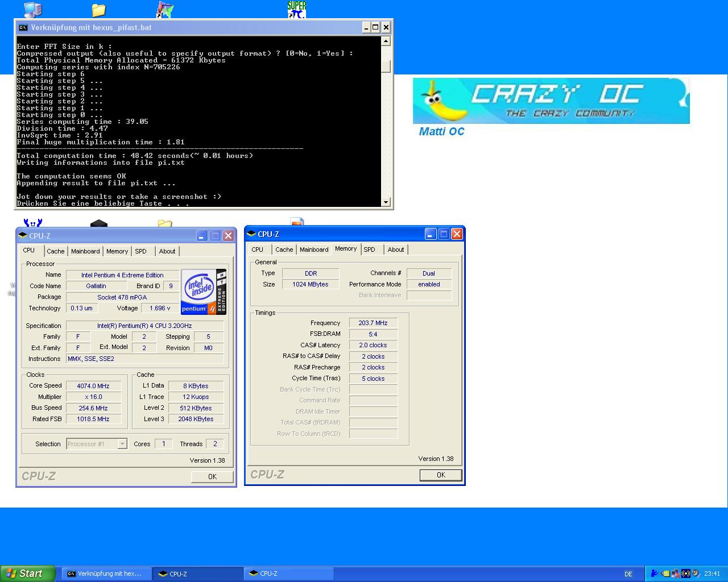Open the SPD tab in left CPU-Z window
728x582 pixels.
140,251
